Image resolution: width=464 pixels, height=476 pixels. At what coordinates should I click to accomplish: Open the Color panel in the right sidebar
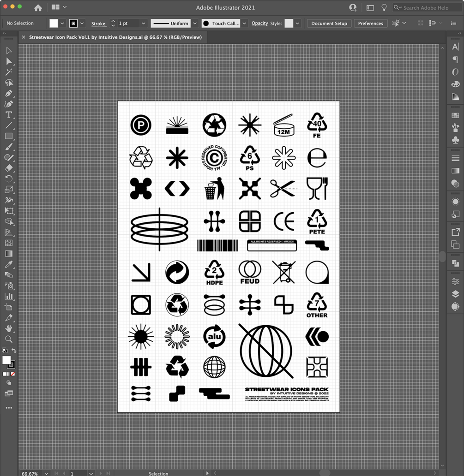pos(455,84)
